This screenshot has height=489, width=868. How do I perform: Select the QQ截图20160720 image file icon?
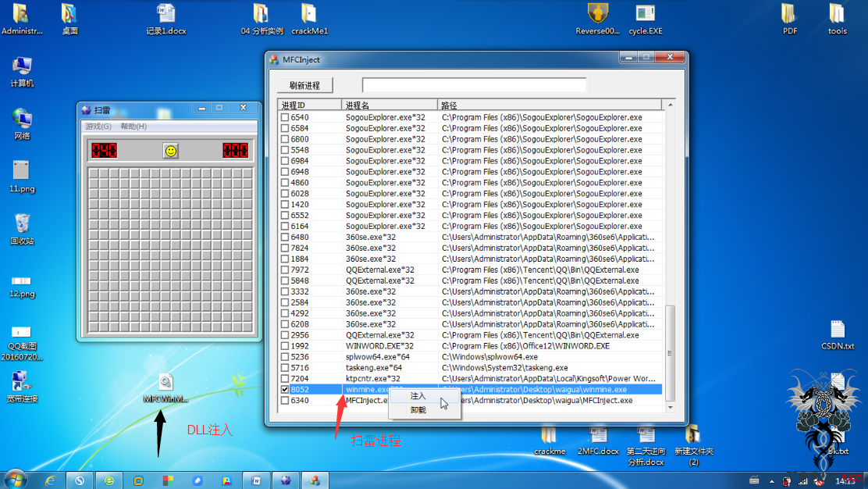[x=22, y=344]
